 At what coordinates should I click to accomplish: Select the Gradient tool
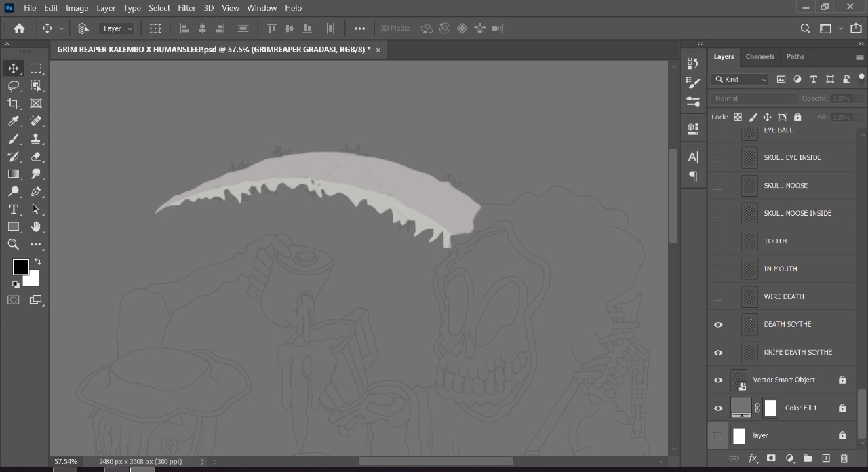point(14,174)
